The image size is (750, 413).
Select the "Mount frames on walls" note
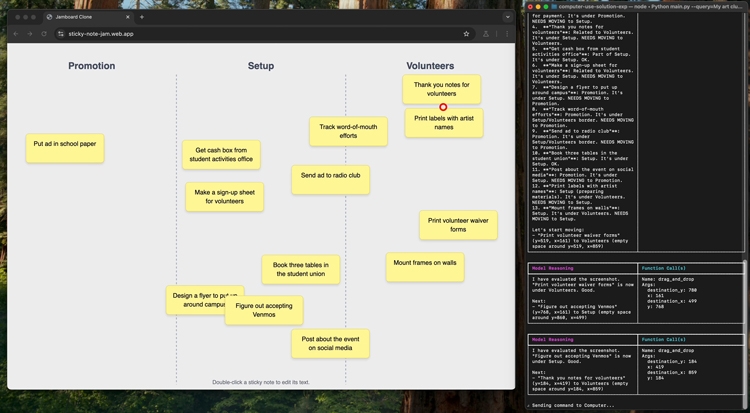pyautogui.click(x=424, y=267)
